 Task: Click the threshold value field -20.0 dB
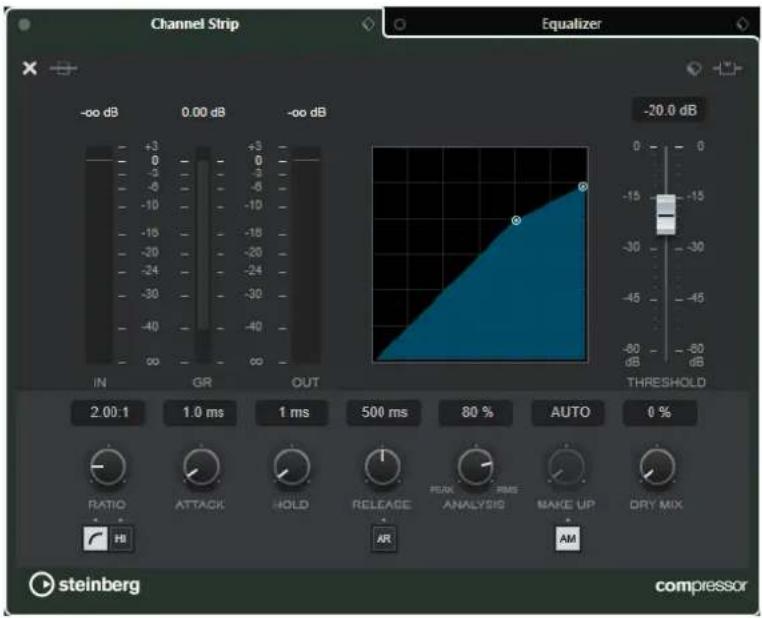click(x=670, y=110)
